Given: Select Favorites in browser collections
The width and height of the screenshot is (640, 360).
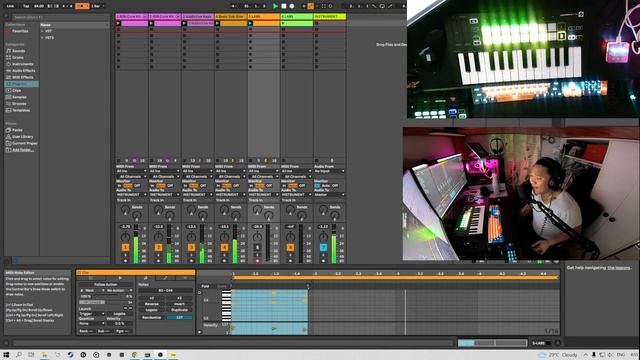Looking at the screenshot, I should coord(20,31).
